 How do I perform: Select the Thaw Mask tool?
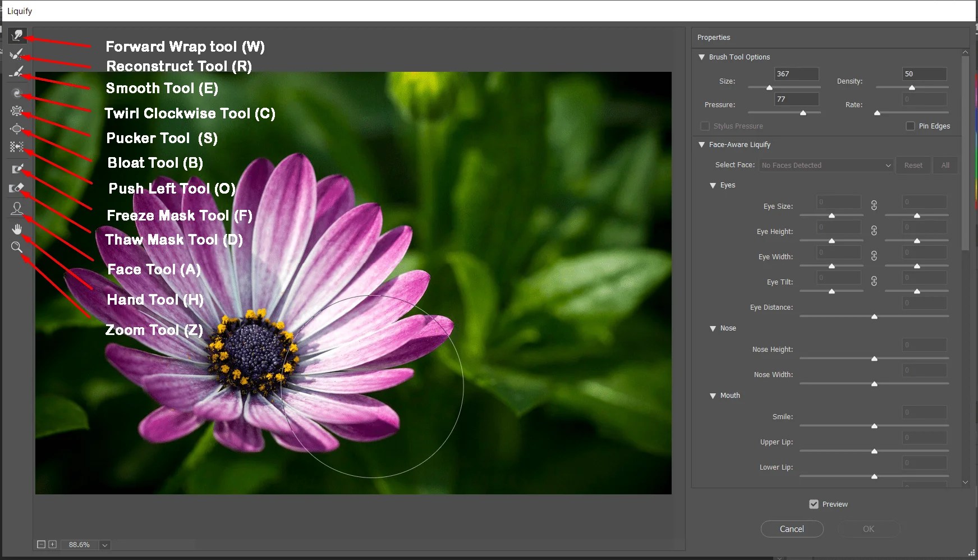17,187
